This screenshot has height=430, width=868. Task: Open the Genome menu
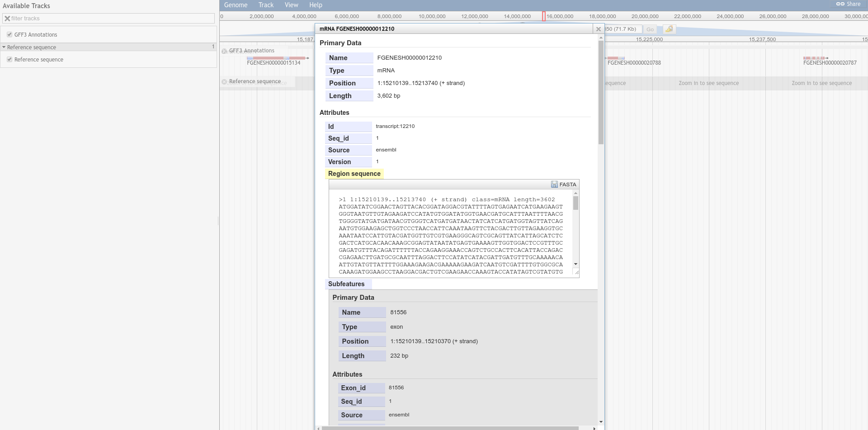236,5
